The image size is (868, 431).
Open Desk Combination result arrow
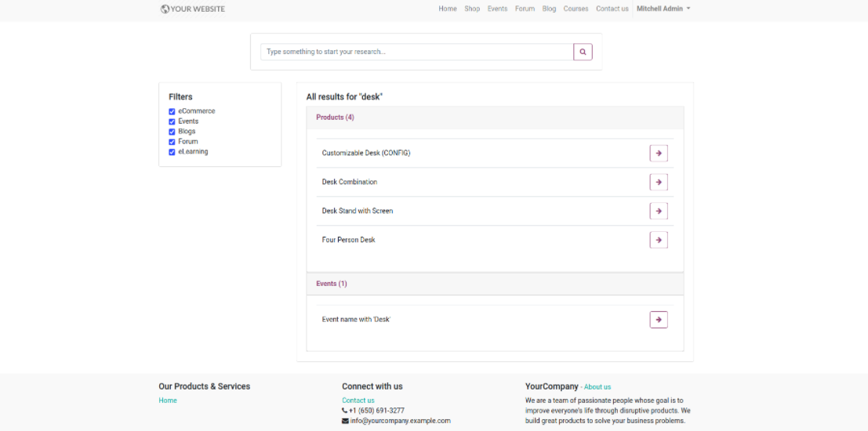(659, 182)
